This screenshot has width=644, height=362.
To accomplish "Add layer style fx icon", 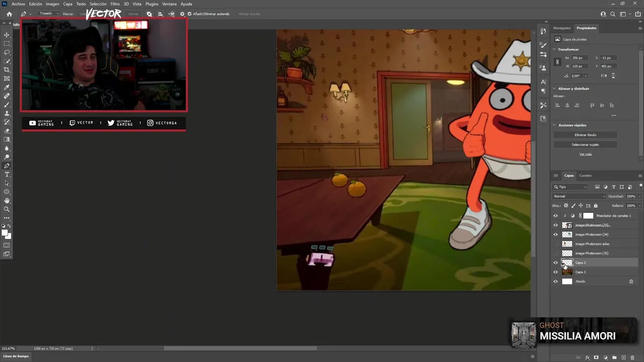I will [x=587, y=357].
